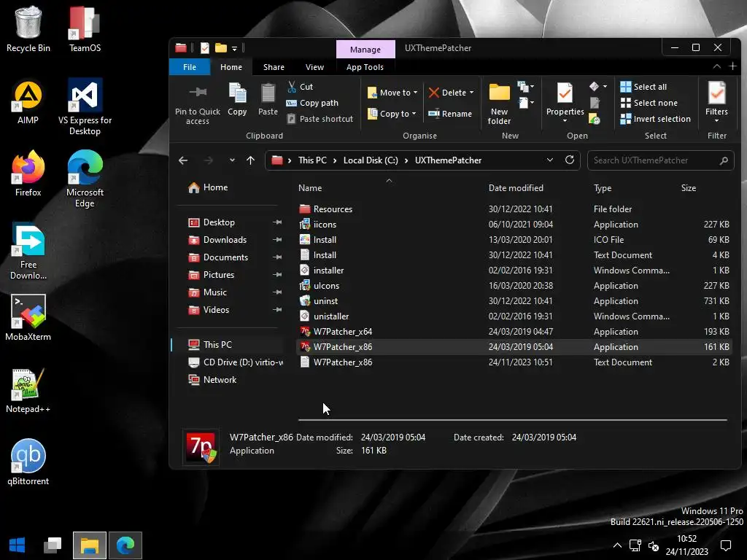Expand the Delete options arrow
This screenshot has width=747, height=560.
click(472, 93)
